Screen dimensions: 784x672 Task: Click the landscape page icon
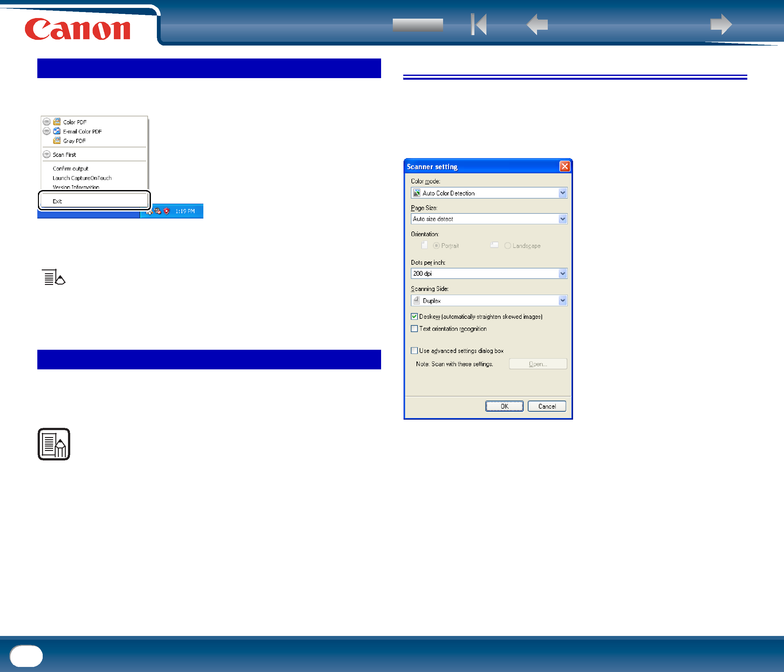tap(494, 245)
